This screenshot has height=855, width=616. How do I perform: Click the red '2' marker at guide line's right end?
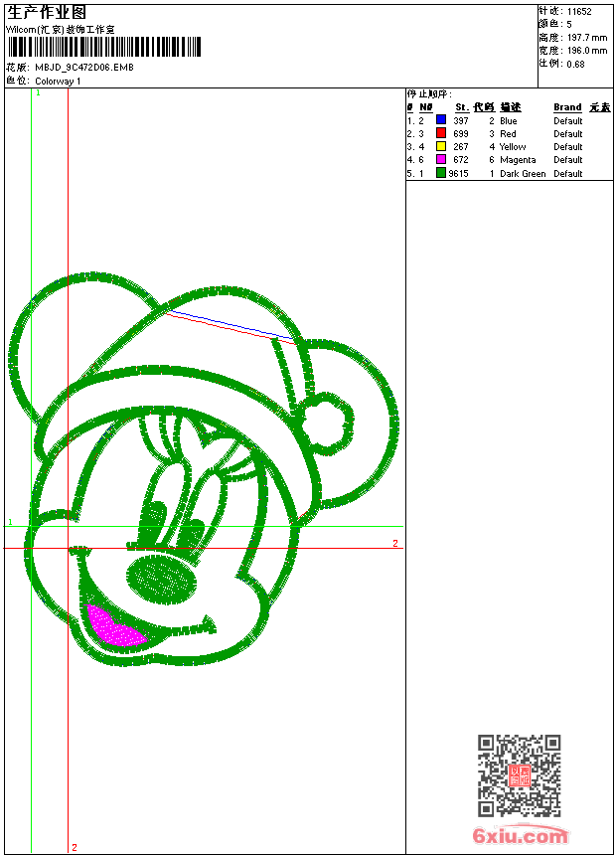click(x=395, y=543)
